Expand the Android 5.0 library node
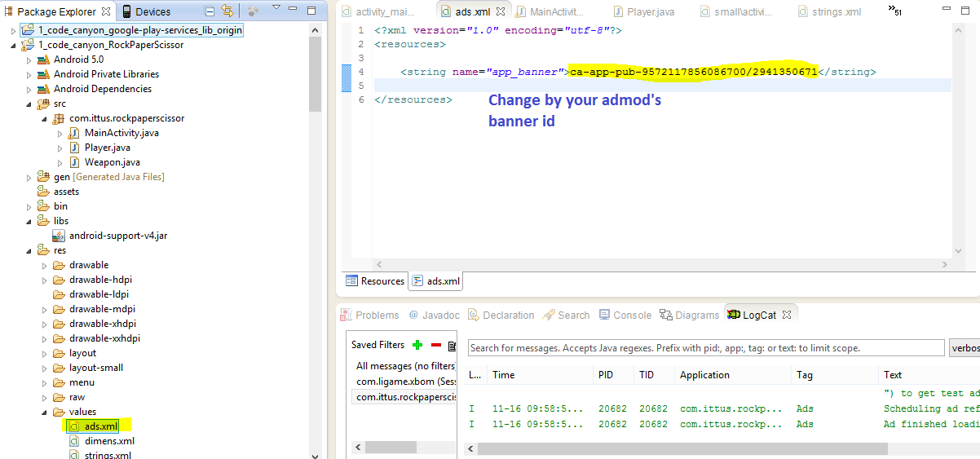The height and width of the screenshot is (459, 980). (29, 60)
